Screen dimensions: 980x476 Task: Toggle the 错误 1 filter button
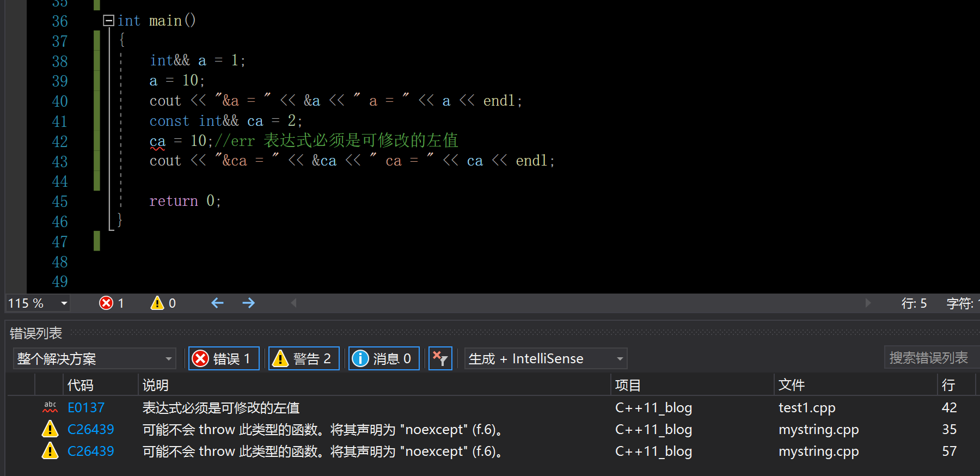(224, 358)
